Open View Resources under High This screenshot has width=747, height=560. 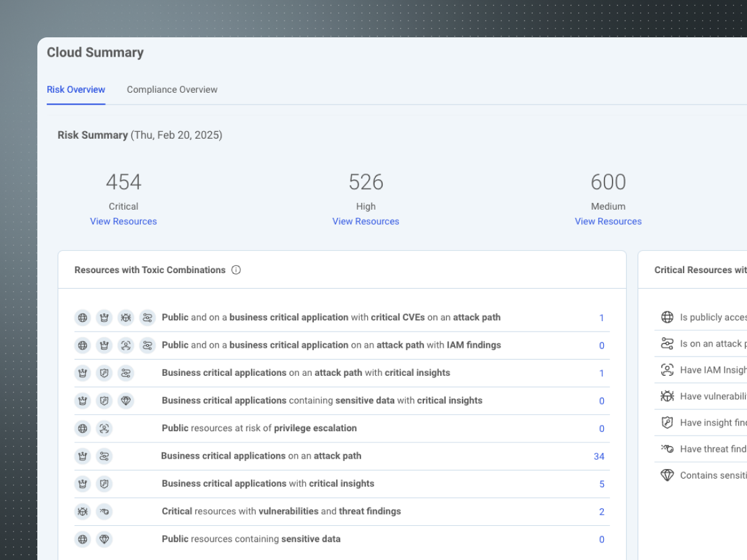coord(365,222)
